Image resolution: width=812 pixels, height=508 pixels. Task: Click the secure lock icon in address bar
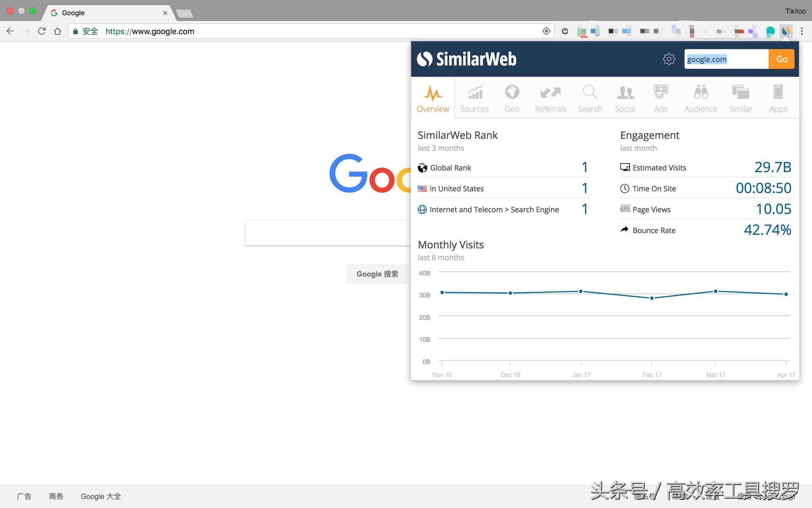tap(75, 31)
